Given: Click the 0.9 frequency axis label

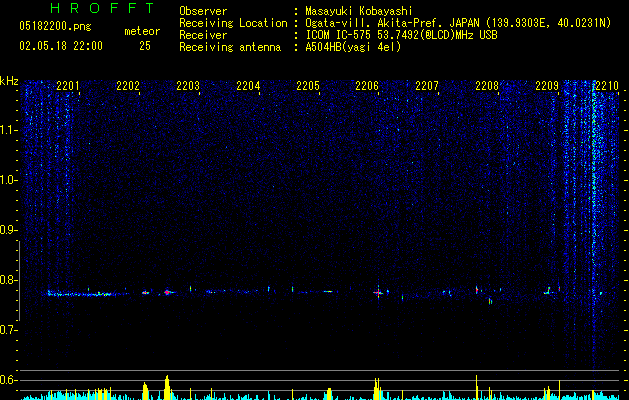Looking at the screenshot, I should point(8,230).
